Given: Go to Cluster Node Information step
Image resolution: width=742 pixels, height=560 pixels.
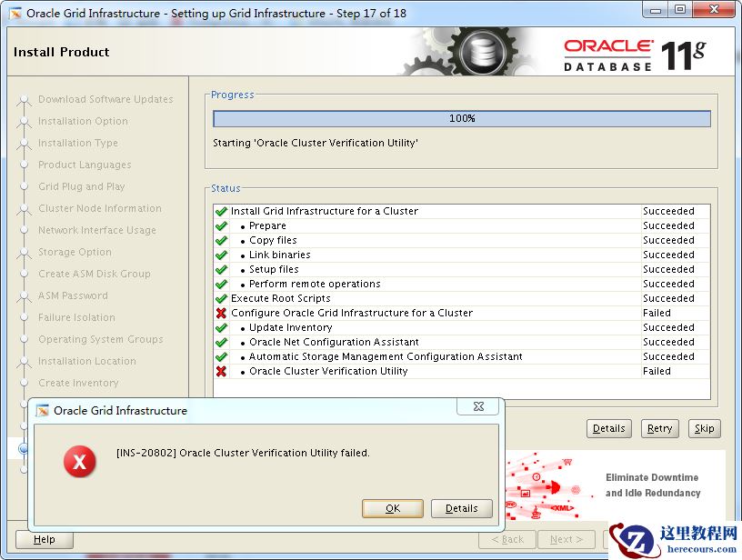Looking at the screenshot, I should [100, 208].
